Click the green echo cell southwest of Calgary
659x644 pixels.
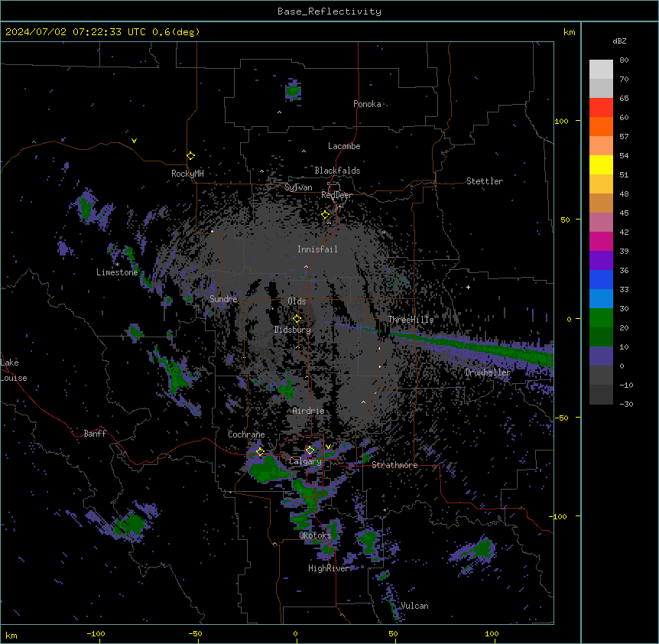click(268, 468)
